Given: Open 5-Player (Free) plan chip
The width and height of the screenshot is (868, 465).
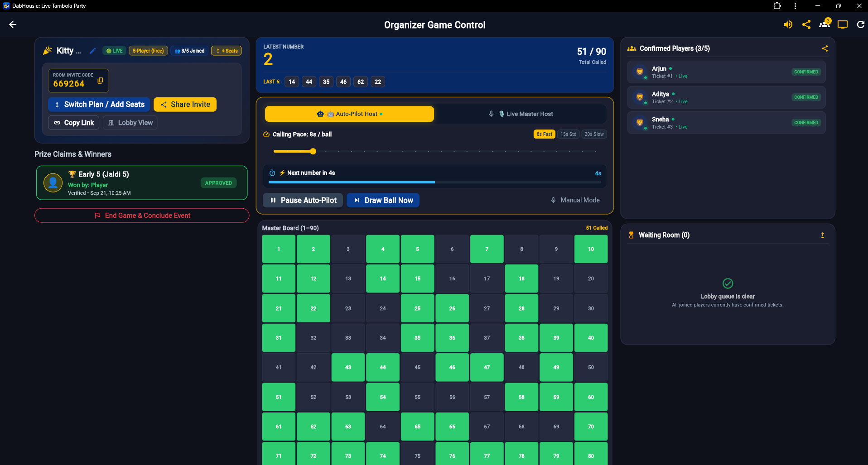Looking at the screenshot, I should (x=149, y=51).
